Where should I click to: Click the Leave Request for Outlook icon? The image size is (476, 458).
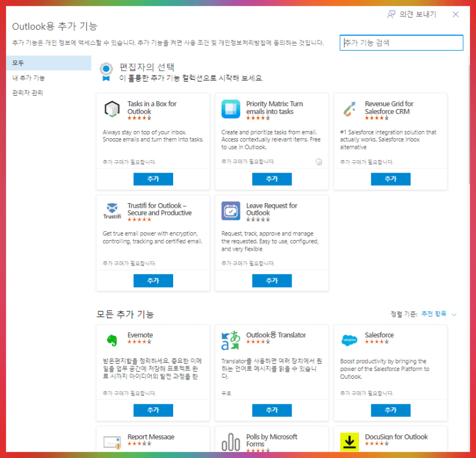click(231, 210)
